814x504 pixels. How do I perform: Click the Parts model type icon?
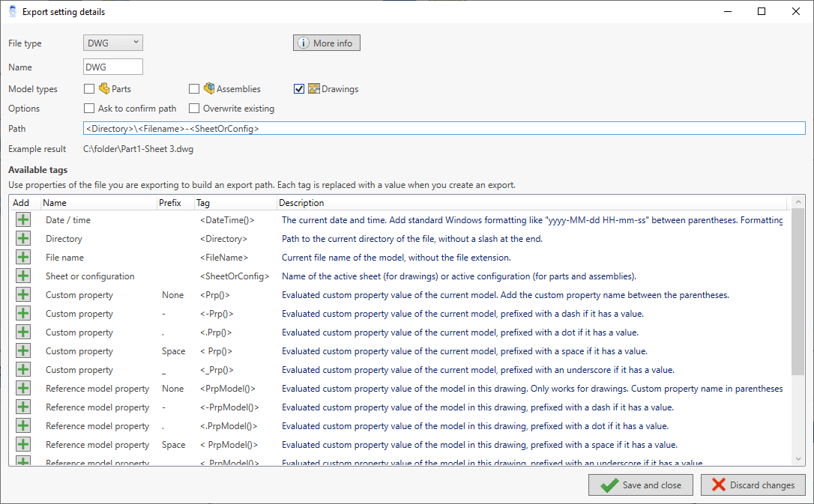tap(102, 88)
